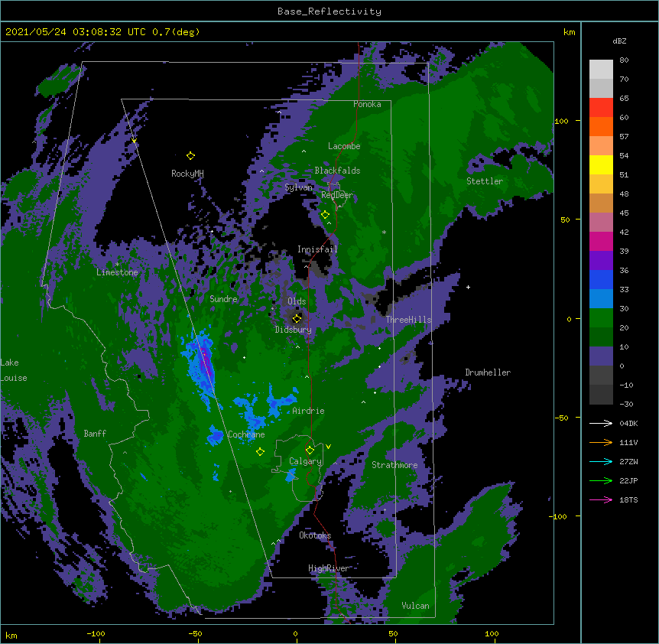Click the blue echo cell west of Cochrane
659x644 pixels.
pos(216,436)
